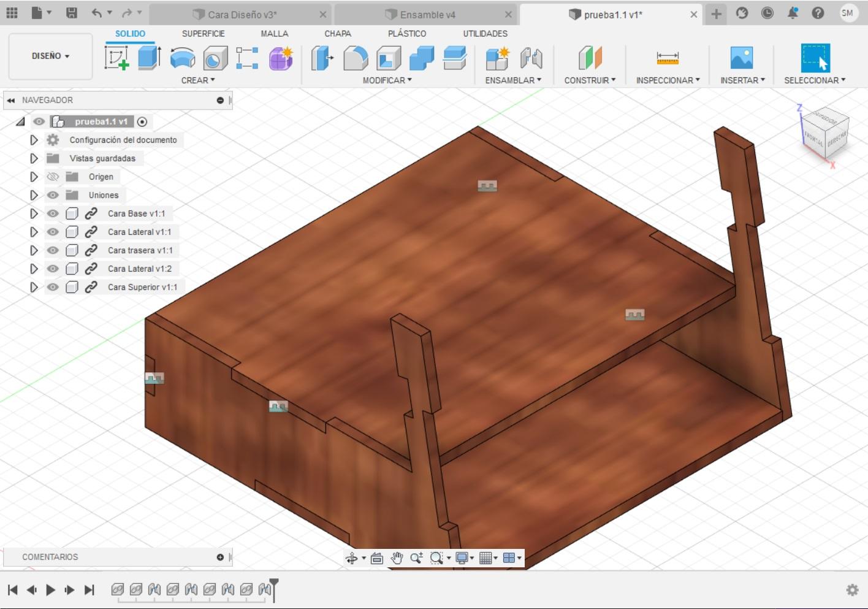Open the Ensamble v4 document tab
868x609 pixels.
[x=427, y=15]
